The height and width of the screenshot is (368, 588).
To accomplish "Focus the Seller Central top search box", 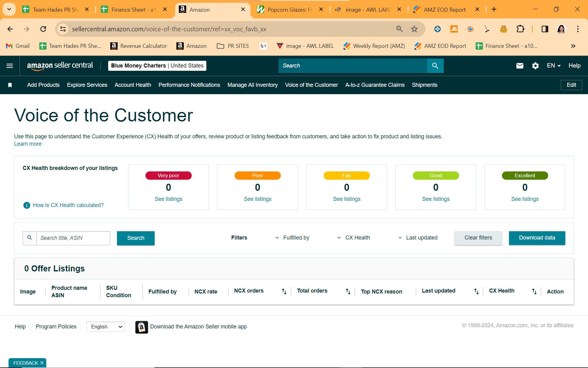I will (x=353, y=66).
